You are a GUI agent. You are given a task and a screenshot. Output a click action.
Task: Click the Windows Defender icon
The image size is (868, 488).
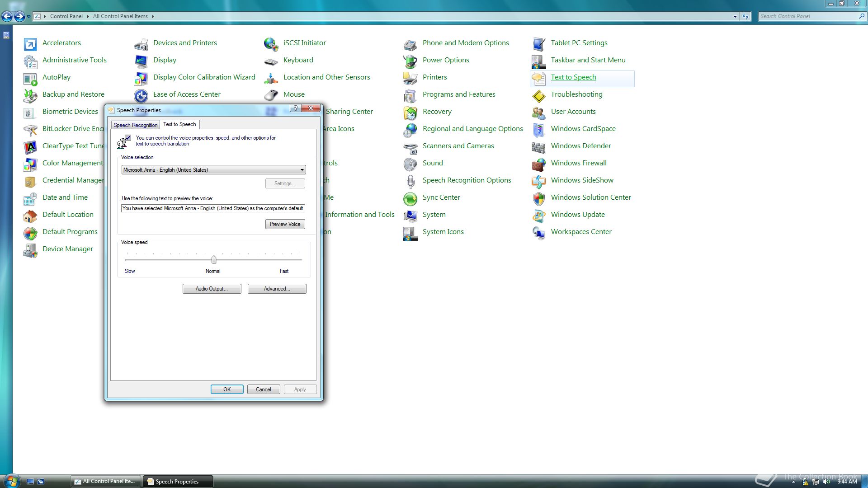pyautogui.click(x=538, y=147)
